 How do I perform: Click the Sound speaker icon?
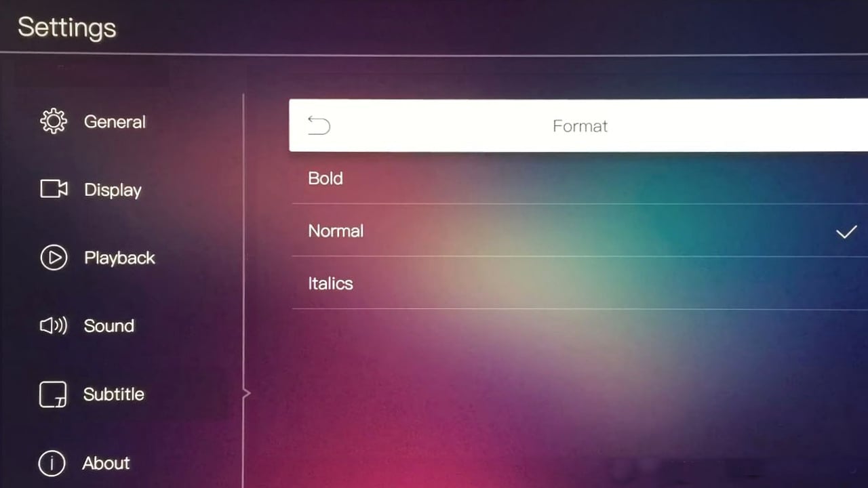click(x=54, y=326)
